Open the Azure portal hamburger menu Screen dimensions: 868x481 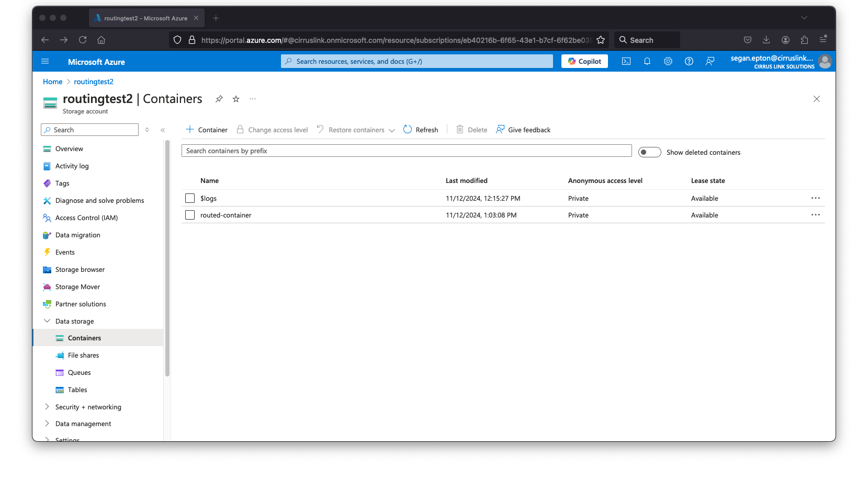[45, 62]
